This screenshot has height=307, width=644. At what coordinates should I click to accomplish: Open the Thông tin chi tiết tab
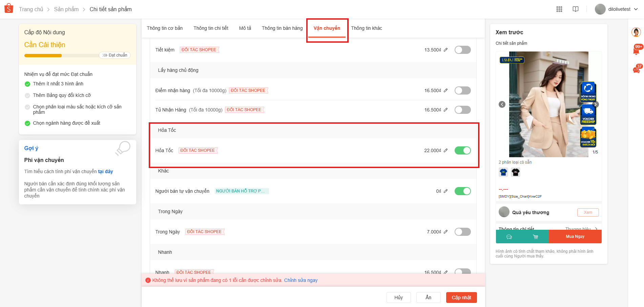[x=211, y=28]
